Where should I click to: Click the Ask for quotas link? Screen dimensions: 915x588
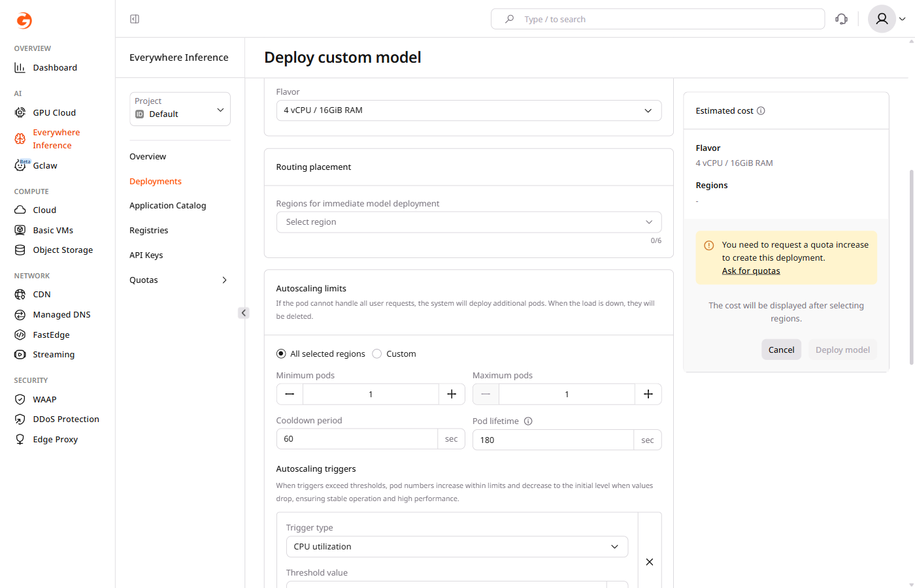click(751, 270)
